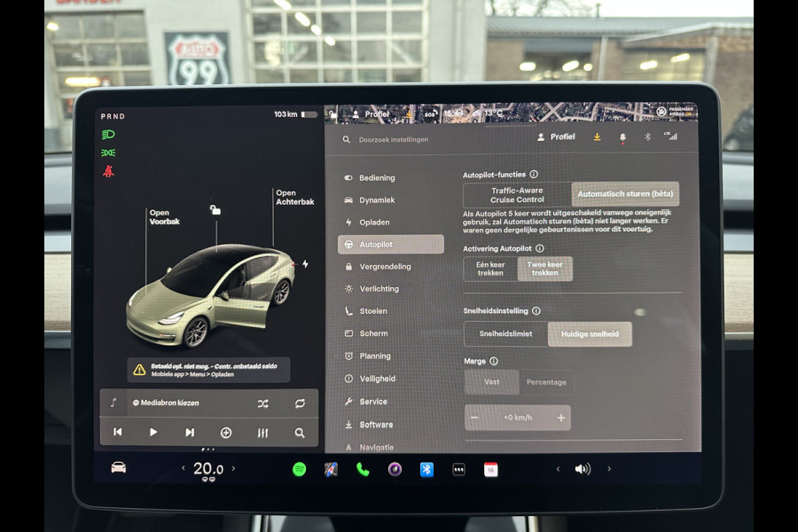Set Autopilot activation to Twee keer trekken
The image size is (798, 532).
pyautogui.click(x=545, y=268)
